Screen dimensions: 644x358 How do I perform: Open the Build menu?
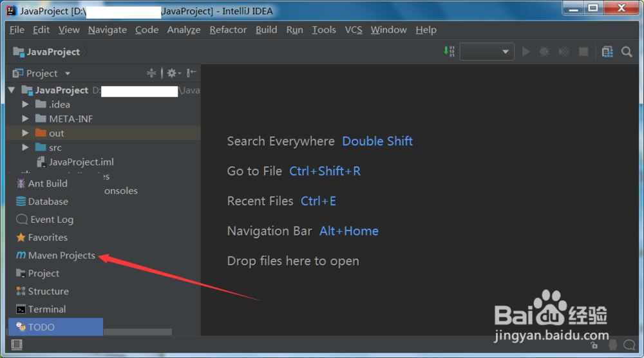click(x=266, y=30)
